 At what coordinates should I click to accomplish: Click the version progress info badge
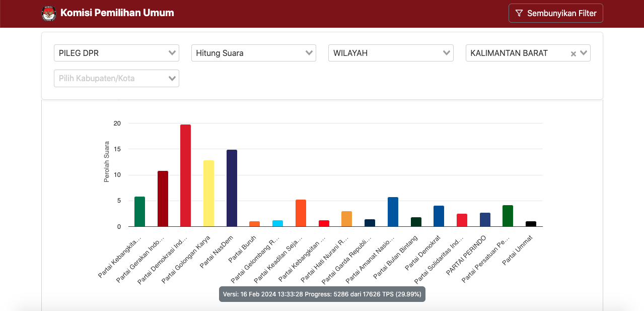[322, 294]
